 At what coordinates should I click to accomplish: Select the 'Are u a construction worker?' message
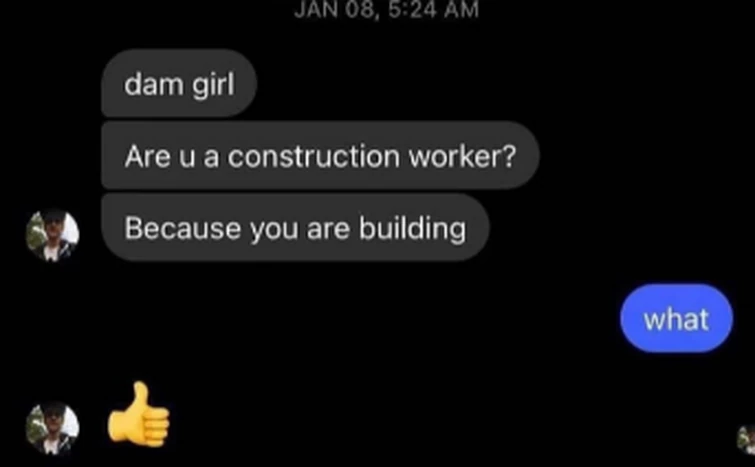point(320,155)
